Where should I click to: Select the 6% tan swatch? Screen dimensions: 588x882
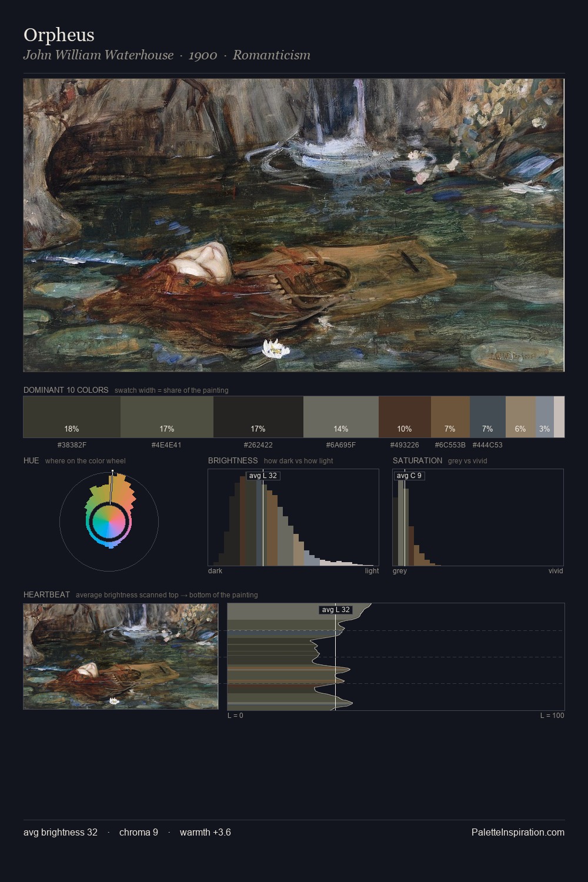(520, 417)
